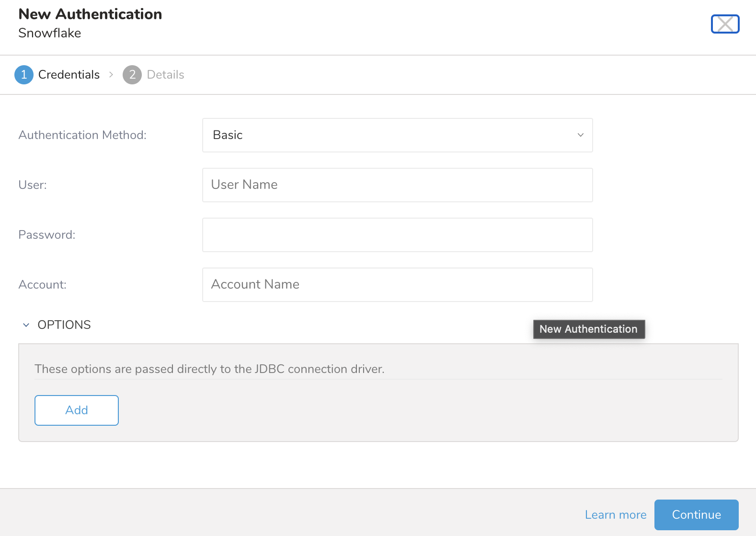
Task: Click the Snowflake subtitle in the header
Action: (x=50, y=33)
